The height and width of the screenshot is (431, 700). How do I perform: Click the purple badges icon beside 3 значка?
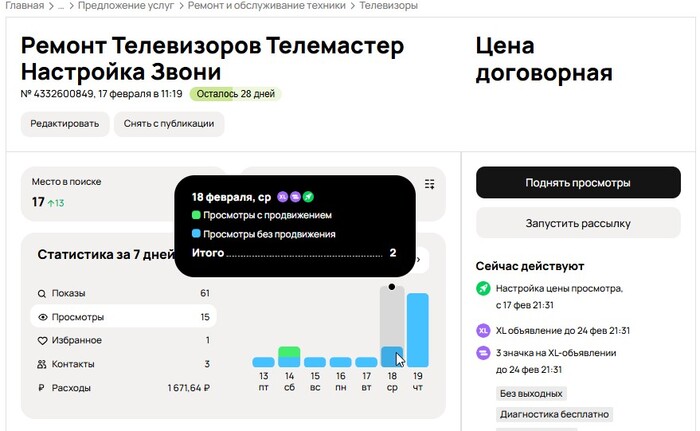coord(483,353)
